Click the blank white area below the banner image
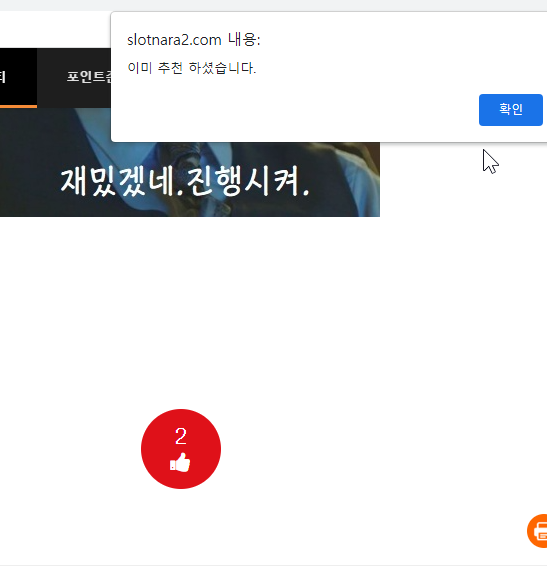Image resolution: width=547 pixels, height=570 pixels. click(x=189, y=309)
